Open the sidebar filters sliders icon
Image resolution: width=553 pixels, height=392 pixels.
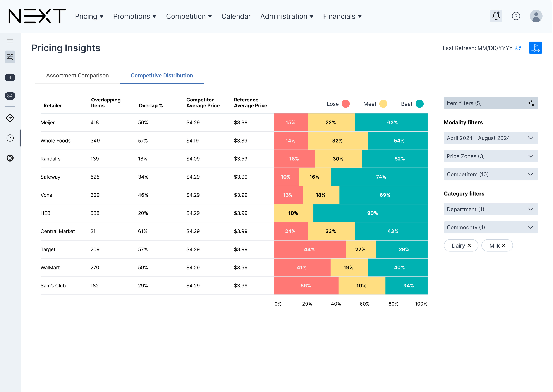(10, 57)
